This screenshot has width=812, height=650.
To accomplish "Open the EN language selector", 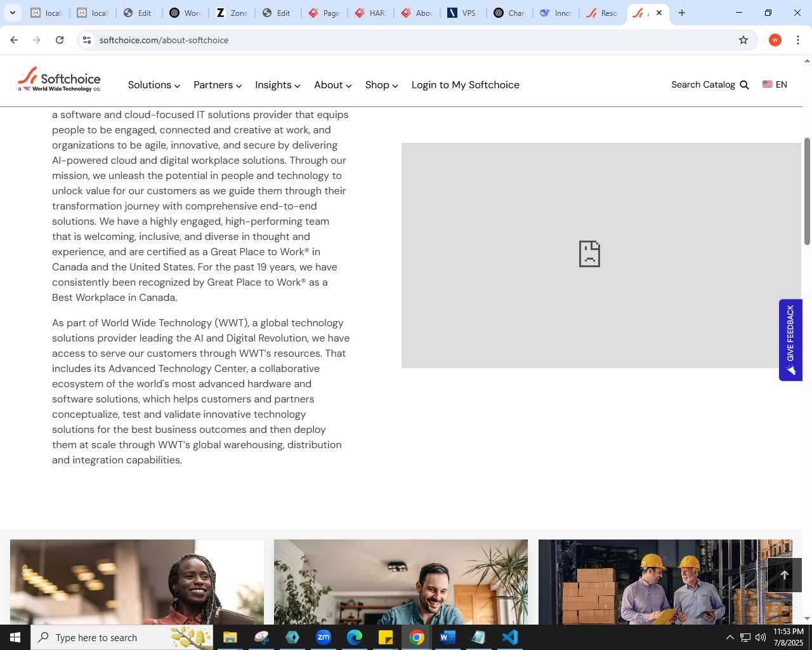I will click(775, 84).
